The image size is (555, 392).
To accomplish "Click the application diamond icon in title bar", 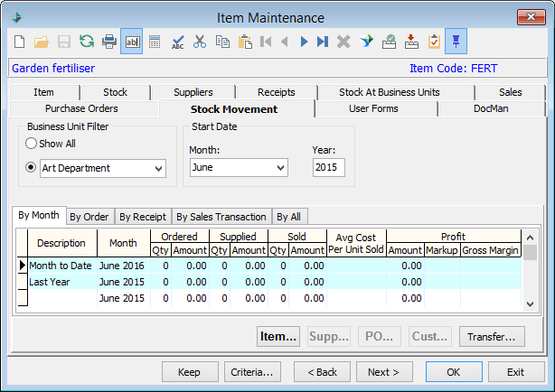I will click(x=16, y=17).
